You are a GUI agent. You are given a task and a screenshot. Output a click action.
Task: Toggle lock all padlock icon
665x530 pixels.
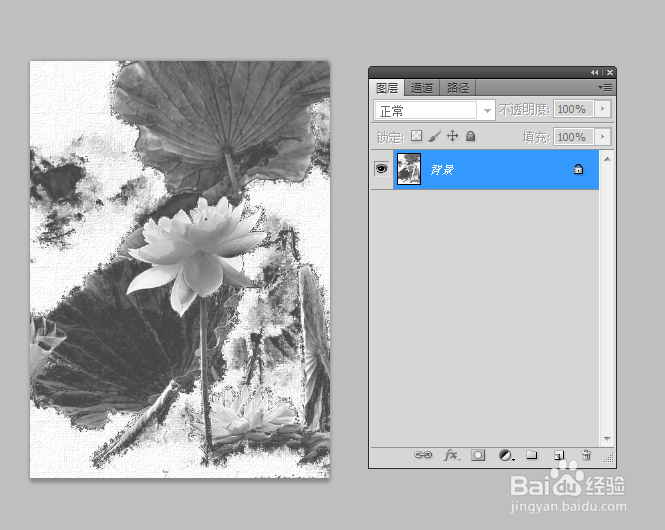click(470, 136)
